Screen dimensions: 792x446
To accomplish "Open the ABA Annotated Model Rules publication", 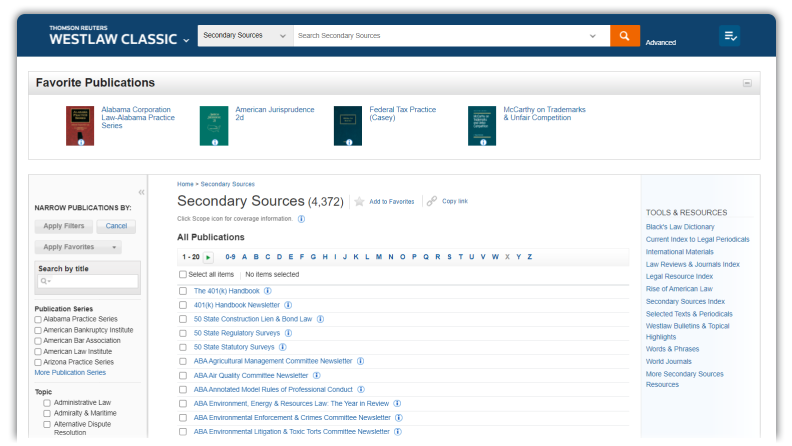I will [x=273, y=389].
